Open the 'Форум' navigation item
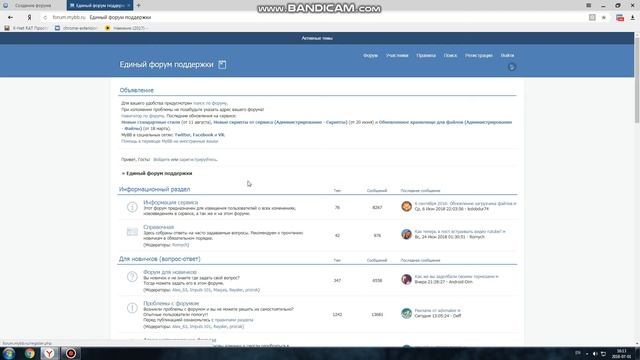640x360 pixels. point(370,56)
